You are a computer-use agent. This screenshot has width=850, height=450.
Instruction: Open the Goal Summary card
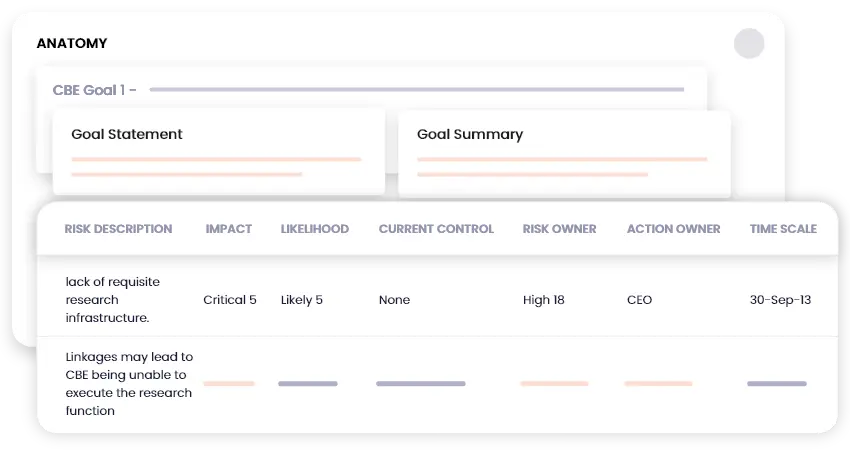tap(470, 134)
